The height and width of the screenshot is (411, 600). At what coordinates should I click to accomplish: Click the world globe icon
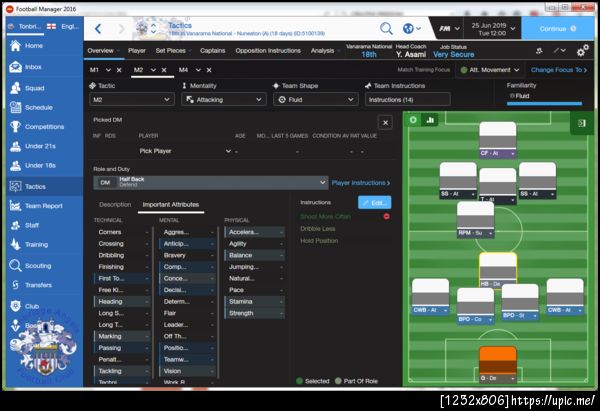(408, 28)
